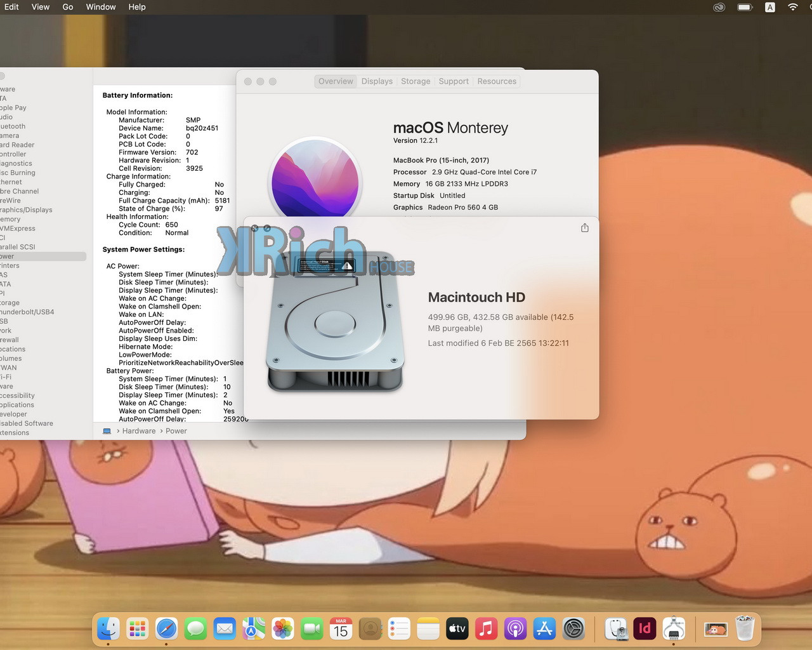The image size is (812, 650).
Task: Open the Trash in the Dock
Action: click(x=745, y=629)
